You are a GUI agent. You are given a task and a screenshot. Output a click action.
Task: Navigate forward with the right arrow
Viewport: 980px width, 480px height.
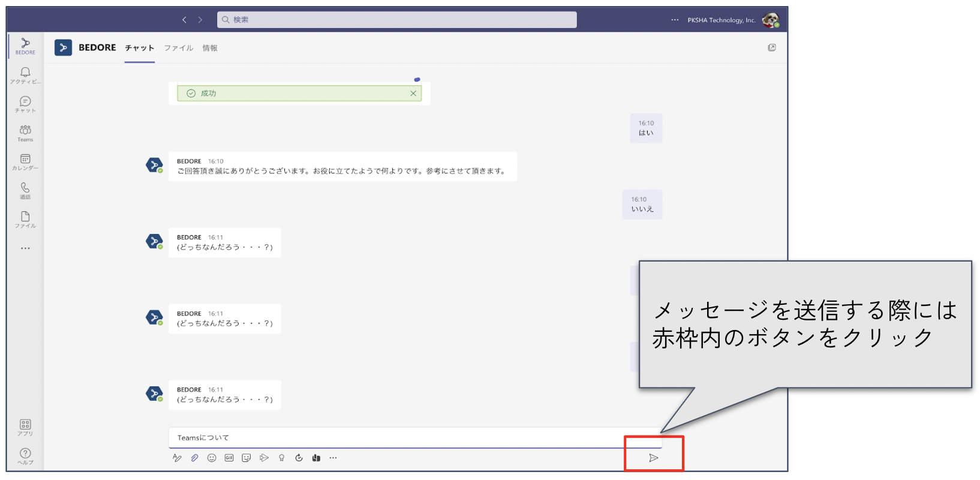tap(200, 20)
